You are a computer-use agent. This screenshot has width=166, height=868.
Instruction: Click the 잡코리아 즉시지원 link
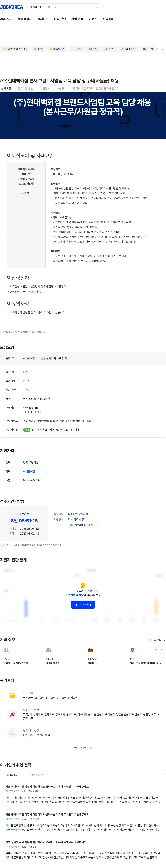78,514
